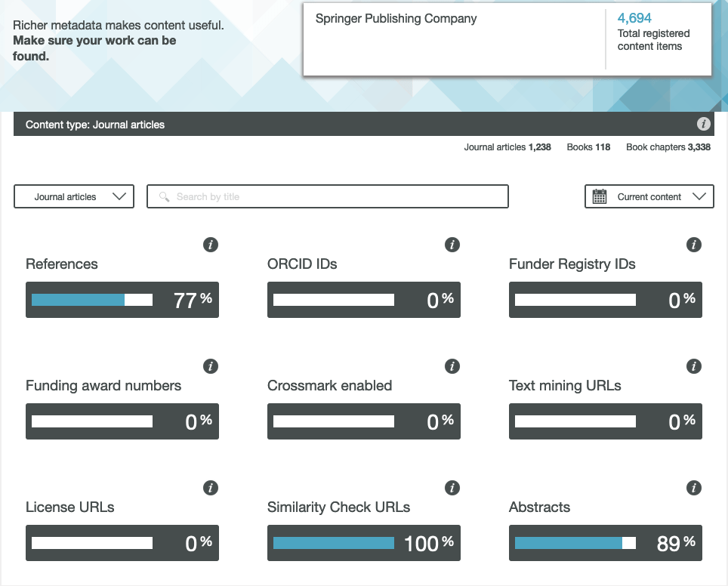Click the Funder Registry IDs heading

(x=572, y=264)
